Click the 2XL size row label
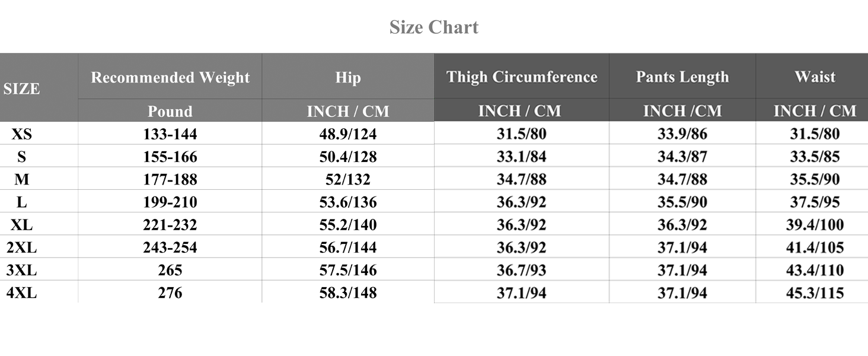868x356 pixels. [x=22, y=247]
